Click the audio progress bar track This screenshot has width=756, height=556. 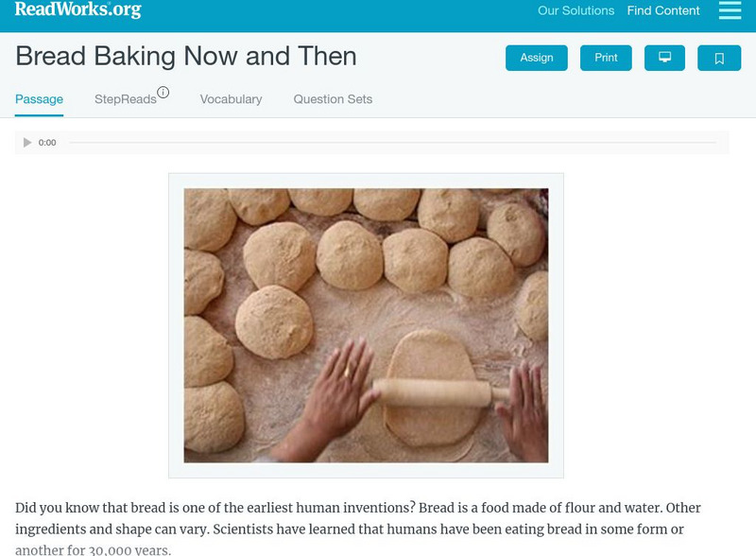pos(392,143)
